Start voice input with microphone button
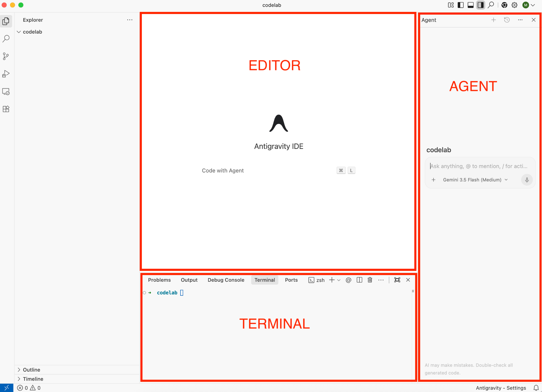Image resolution: width=542 pixels, height=392 pixels. pos(527,180)
